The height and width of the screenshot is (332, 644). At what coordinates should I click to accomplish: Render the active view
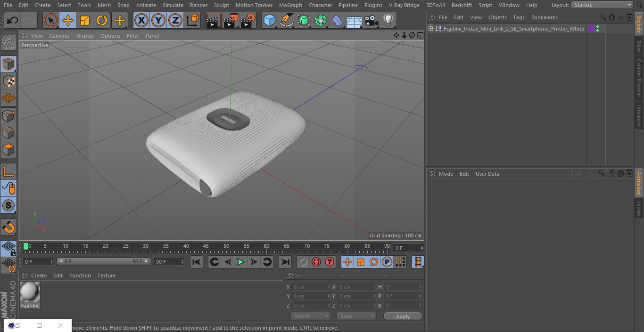(x=214, y=20)
